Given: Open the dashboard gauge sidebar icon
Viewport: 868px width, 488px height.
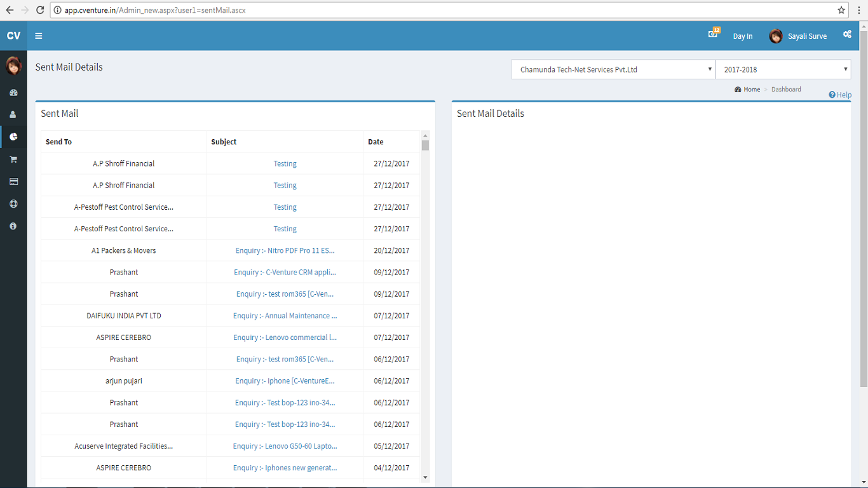Looking at the screenshot, I should (x=13, y=93).
